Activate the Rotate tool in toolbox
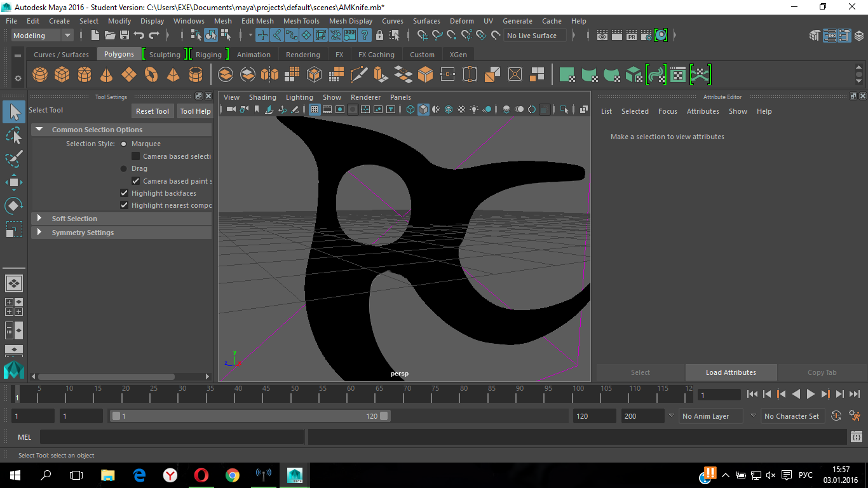Viewport: 868px width, 488px height. [x=14, y=206]
